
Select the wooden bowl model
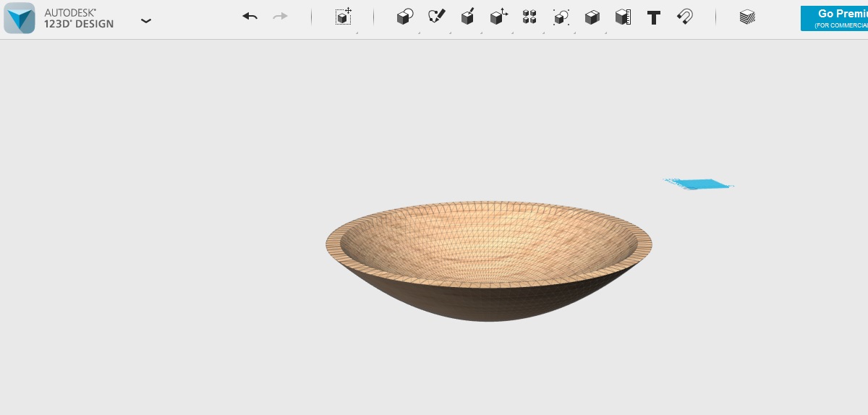[x=489, y=261]
